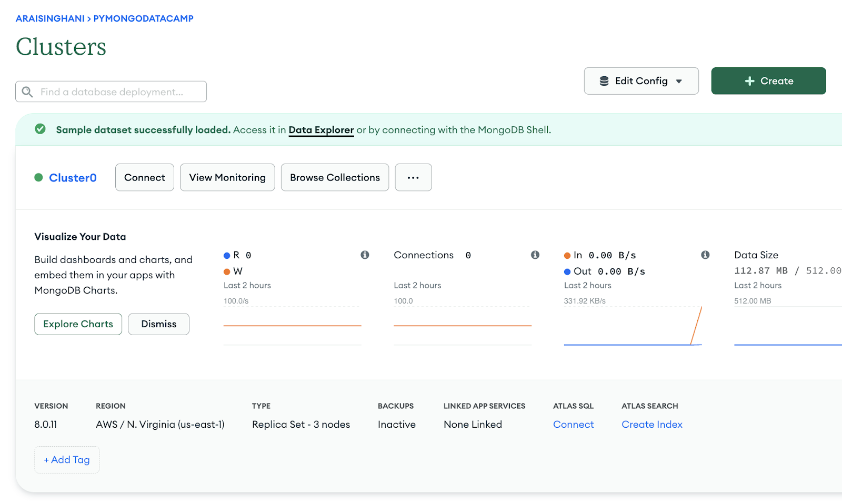Image resolution: width=842 pixels, height=504 pixels.
Task: Click the Data Size chart
Action: [788, 325]
